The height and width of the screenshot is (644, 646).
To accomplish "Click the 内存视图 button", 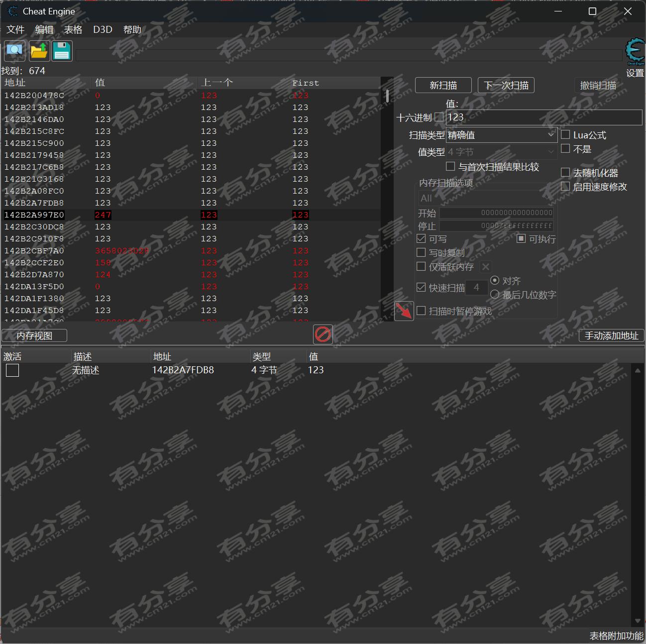I will point(34,335).
